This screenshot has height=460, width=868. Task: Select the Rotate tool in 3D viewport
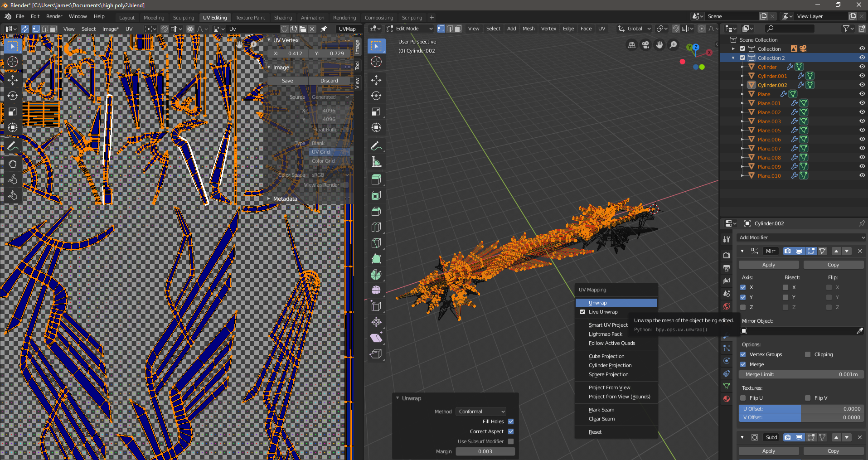[x=376, y=96]
